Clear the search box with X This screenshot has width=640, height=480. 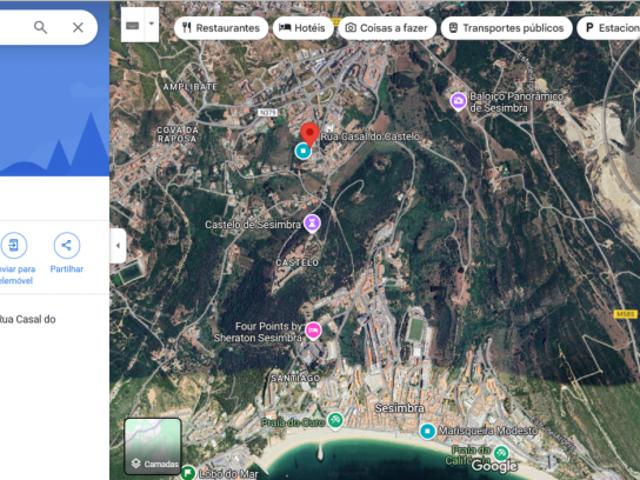pos(78,27)
